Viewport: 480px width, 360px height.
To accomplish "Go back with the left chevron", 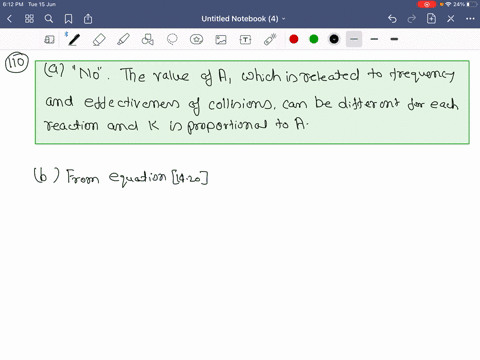I will pos(9,19).
